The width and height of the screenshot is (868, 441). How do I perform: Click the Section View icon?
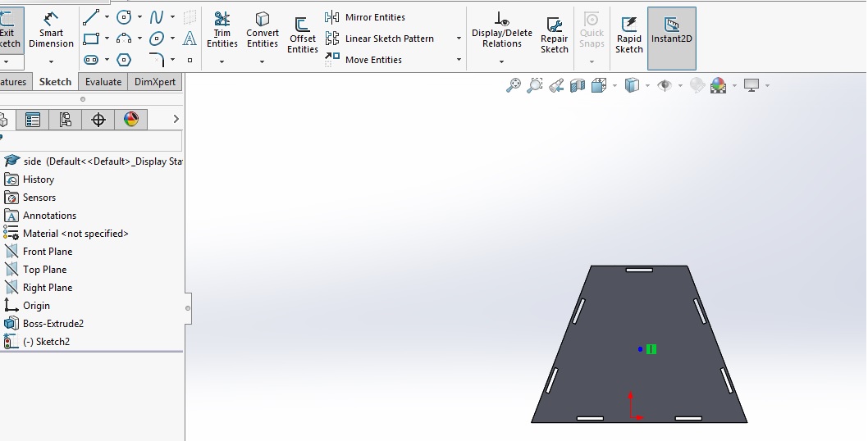pyautogui.click(x=578, y=85)
